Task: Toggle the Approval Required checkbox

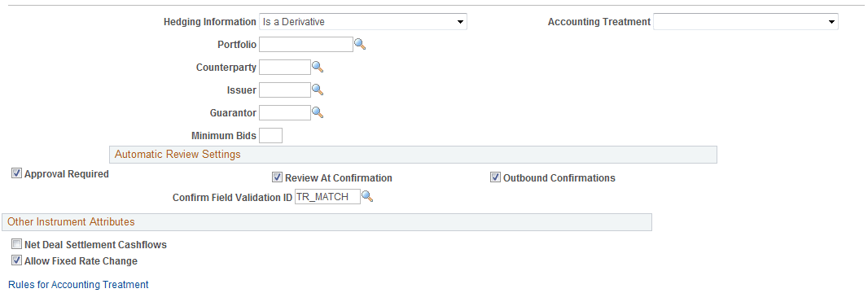Action: [16, 173]
